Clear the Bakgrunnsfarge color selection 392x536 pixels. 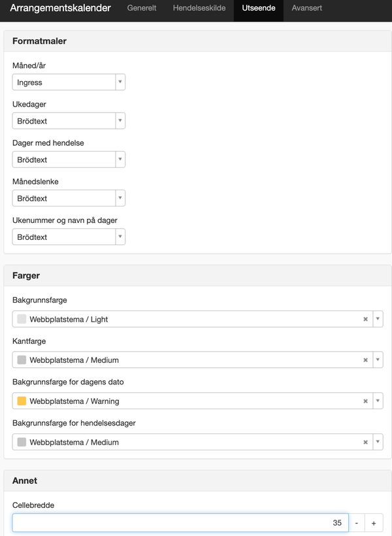click(x=365, y=319)
